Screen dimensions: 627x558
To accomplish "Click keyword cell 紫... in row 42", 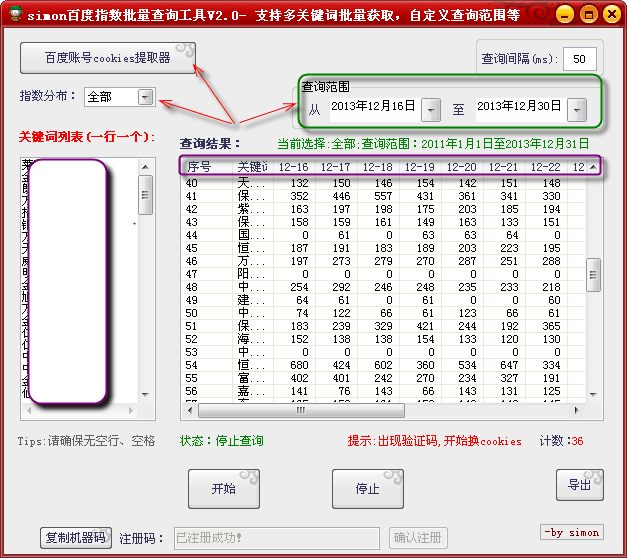I will (x=251, y=209).
